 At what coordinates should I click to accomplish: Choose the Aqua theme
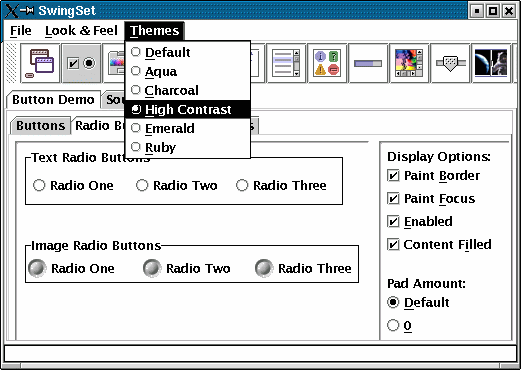coord(187,71)
